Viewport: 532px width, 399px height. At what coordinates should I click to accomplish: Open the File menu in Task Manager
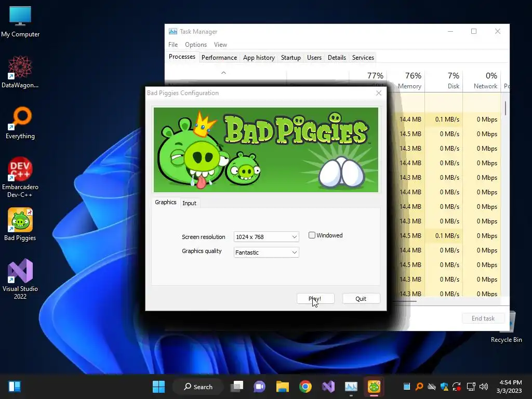[173, 45]
